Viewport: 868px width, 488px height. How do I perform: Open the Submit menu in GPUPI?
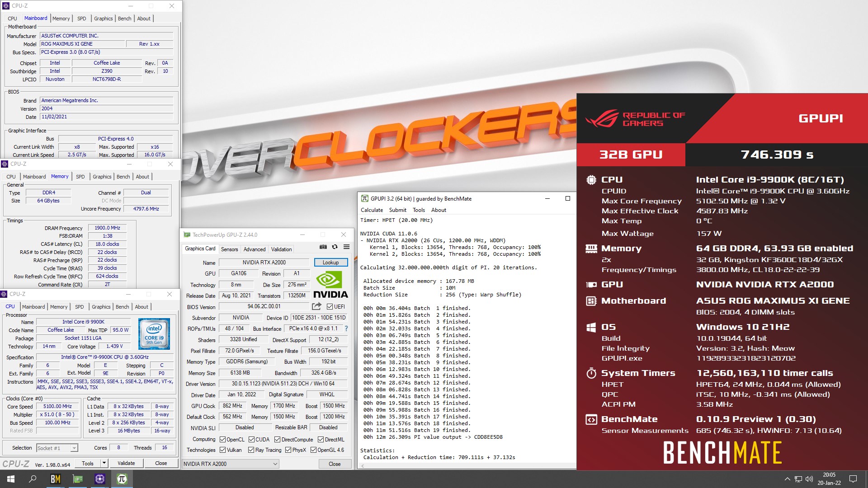[397, 210]
